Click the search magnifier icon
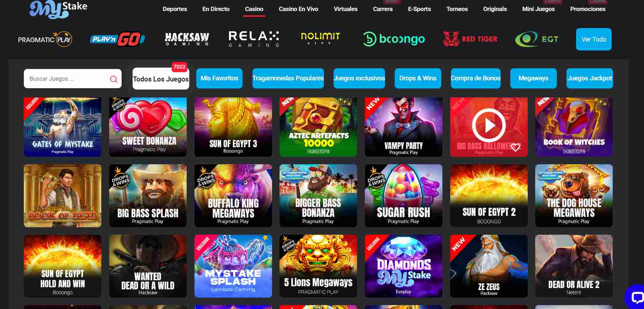Image resolution: width=644 pixels, height=309 pixels. [x=114, y=79]
